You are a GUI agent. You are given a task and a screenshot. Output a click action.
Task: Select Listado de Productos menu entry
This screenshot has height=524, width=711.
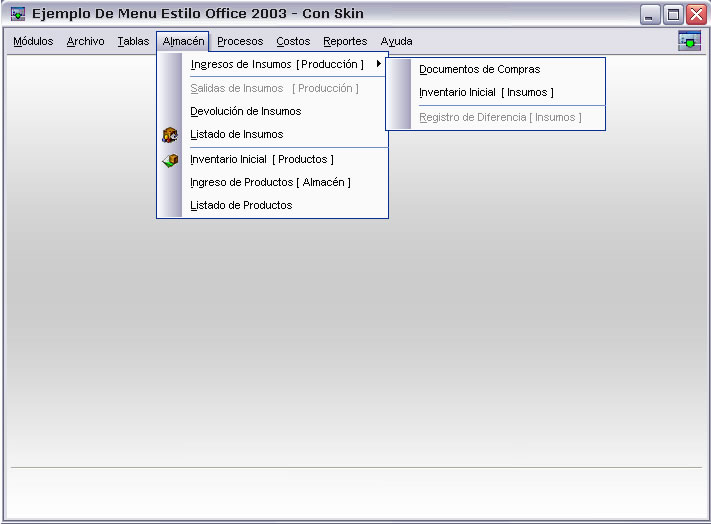241,206
